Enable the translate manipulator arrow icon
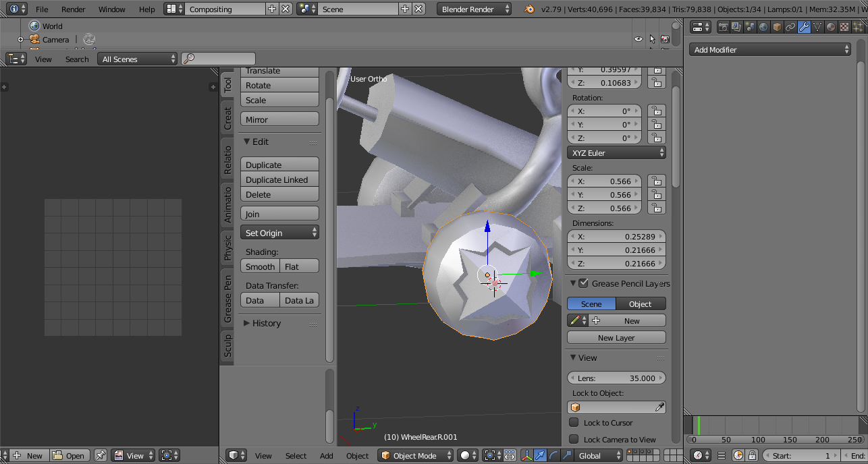The image size is (868, 464). (540, 456)
